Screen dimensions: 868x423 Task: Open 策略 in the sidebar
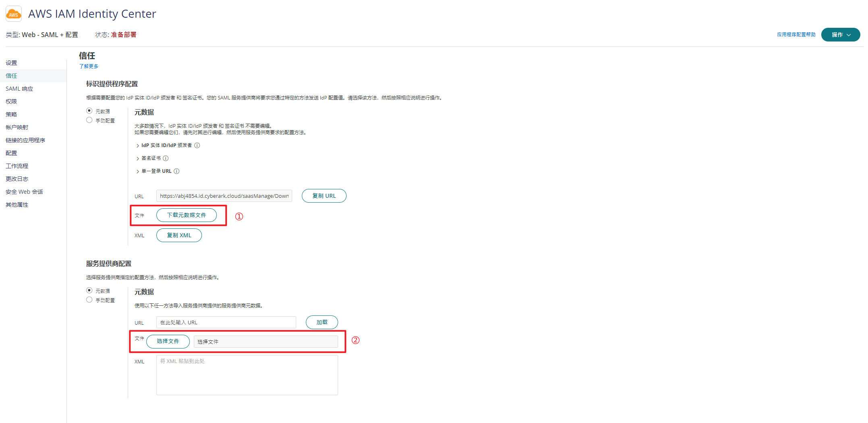[11, 114]
